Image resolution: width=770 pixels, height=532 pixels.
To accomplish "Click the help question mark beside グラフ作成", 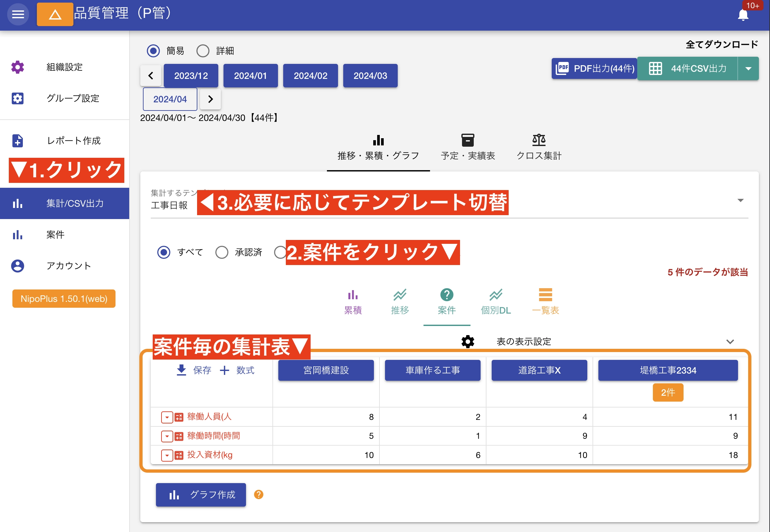I will (x=258, y=495).
